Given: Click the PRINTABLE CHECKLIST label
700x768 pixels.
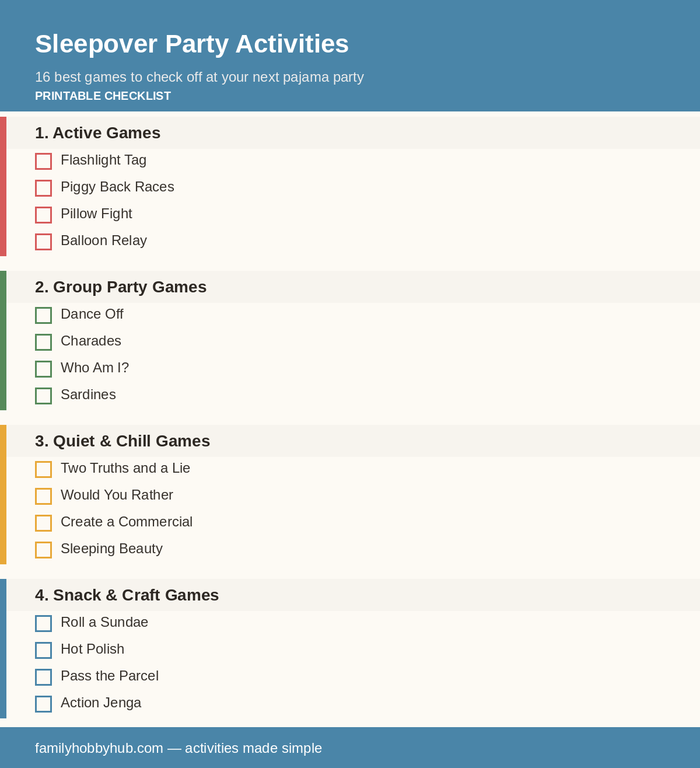Looking at the screenshot, I should (x=103, y=96).
